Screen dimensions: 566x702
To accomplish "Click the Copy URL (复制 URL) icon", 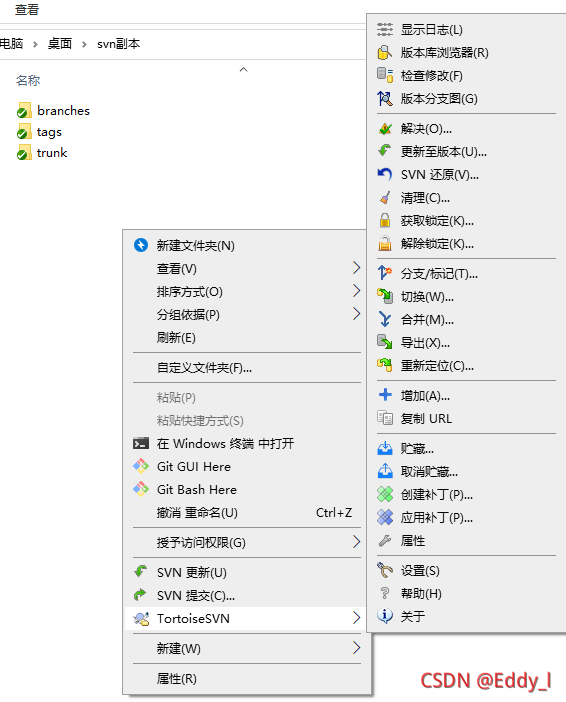I will [x=385, y=418].
